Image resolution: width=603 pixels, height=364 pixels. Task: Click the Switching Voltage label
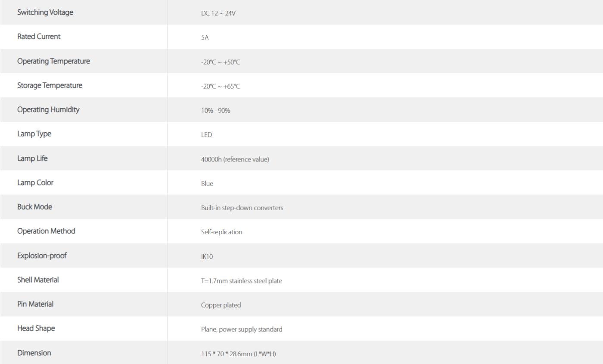click(x=45, y=12)
